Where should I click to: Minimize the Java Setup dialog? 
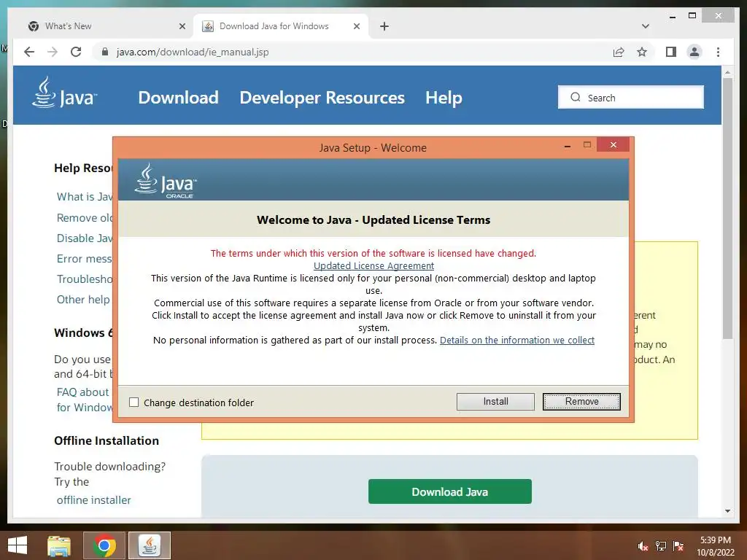click(567, 146)
